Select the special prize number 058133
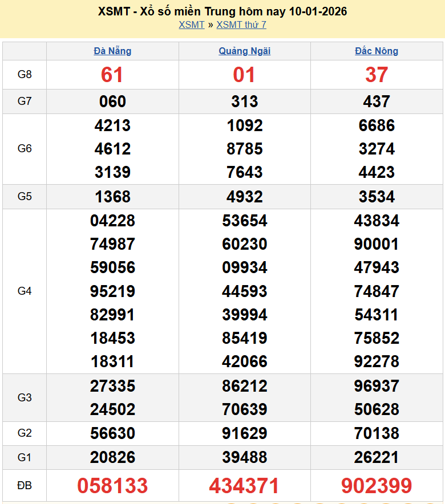This screenshot has height=504, width=445. coord(112,486)
